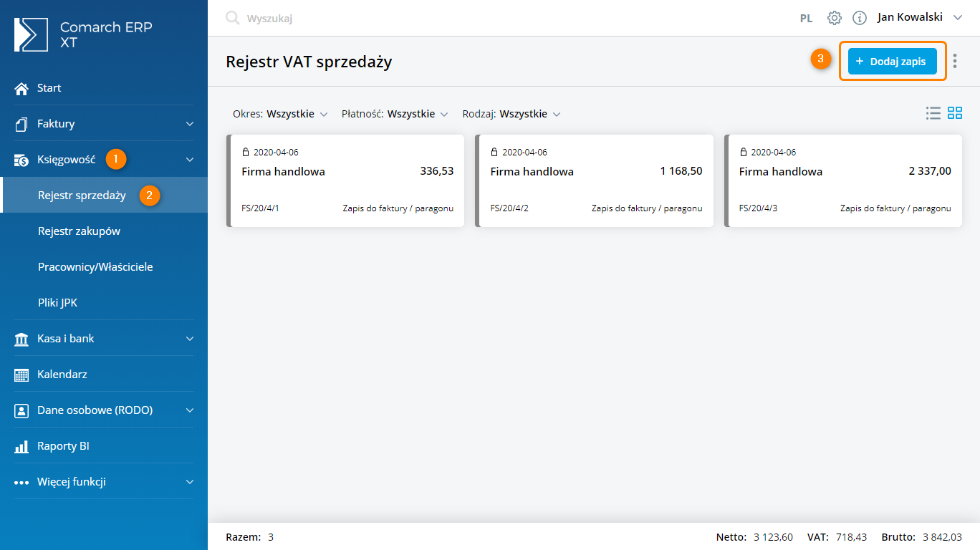Open the Rodzaj filter dropdown
Image resolution: width=980 pixels, height=550 pixels.
click(511, 114)
